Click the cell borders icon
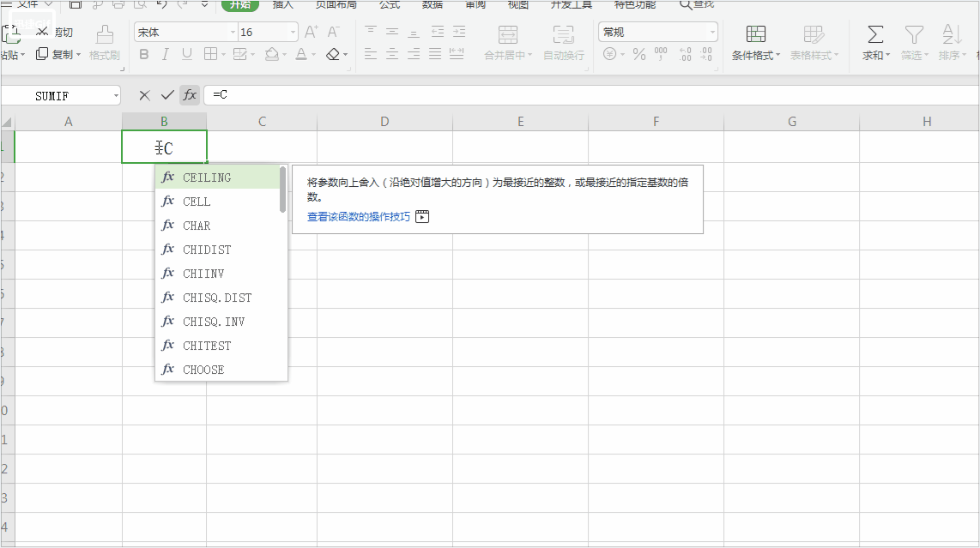The image size is (980, 548). click(210, 54)
